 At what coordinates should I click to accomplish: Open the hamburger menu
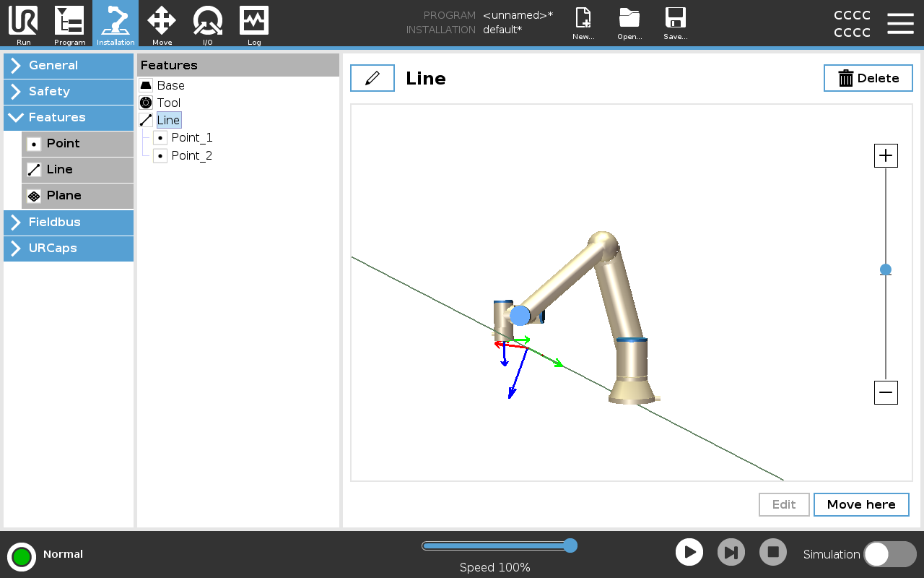900,23
